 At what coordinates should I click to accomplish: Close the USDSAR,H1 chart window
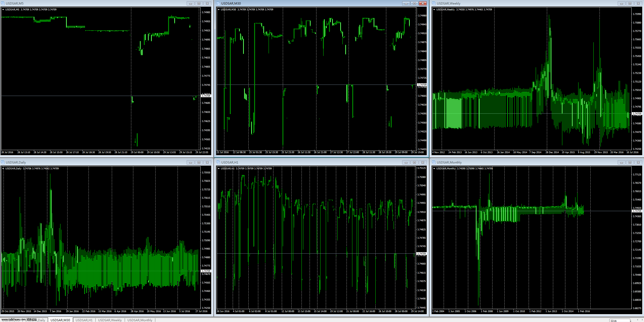coord(423,162)
